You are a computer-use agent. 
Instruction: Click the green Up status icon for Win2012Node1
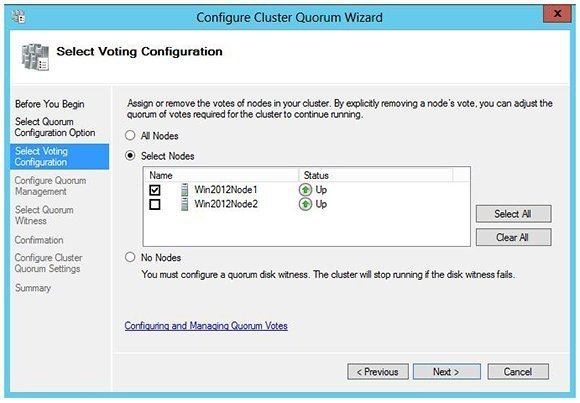tap(305, 190)
